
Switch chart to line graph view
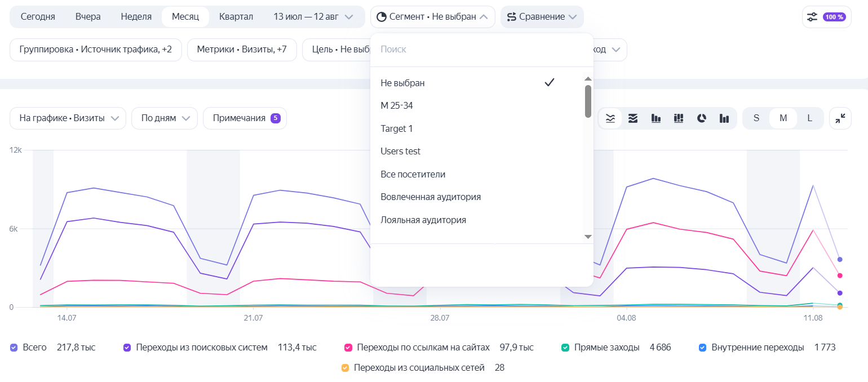tap(610, 118)
